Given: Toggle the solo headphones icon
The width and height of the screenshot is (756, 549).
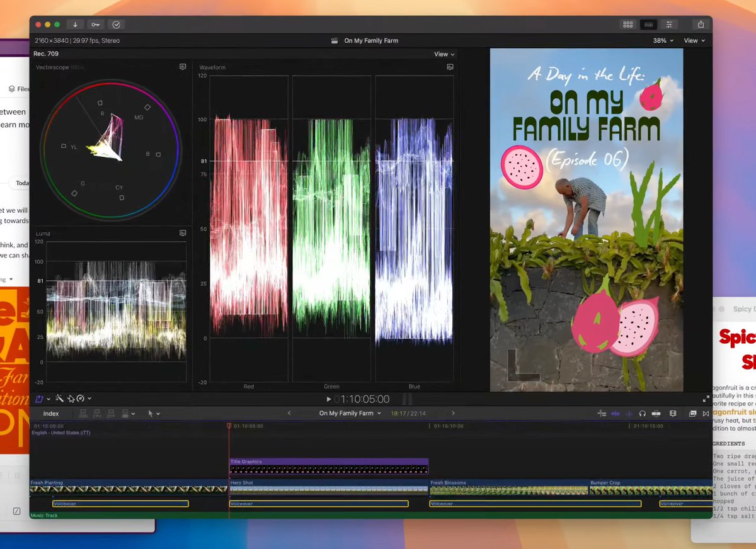Looking at the screenshot, I should [642, 414].
